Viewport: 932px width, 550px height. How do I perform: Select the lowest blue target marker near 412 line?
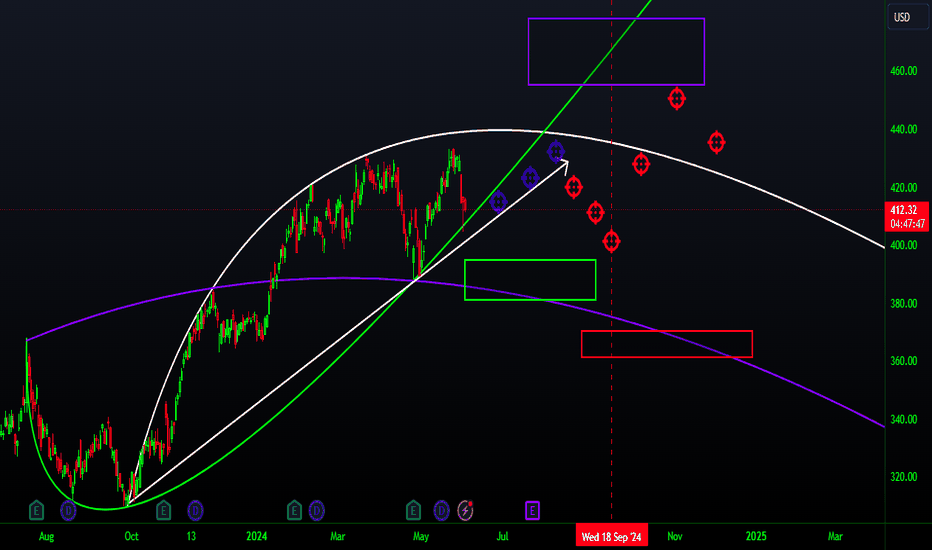coord(498,202)
